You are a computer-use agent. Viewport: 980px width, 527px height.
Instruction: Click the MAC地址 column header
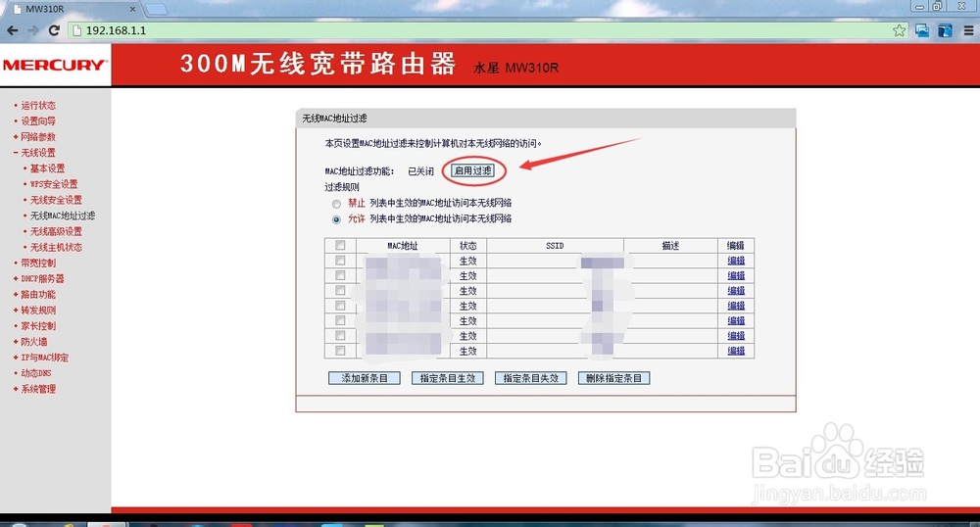(x=403, y=246)
